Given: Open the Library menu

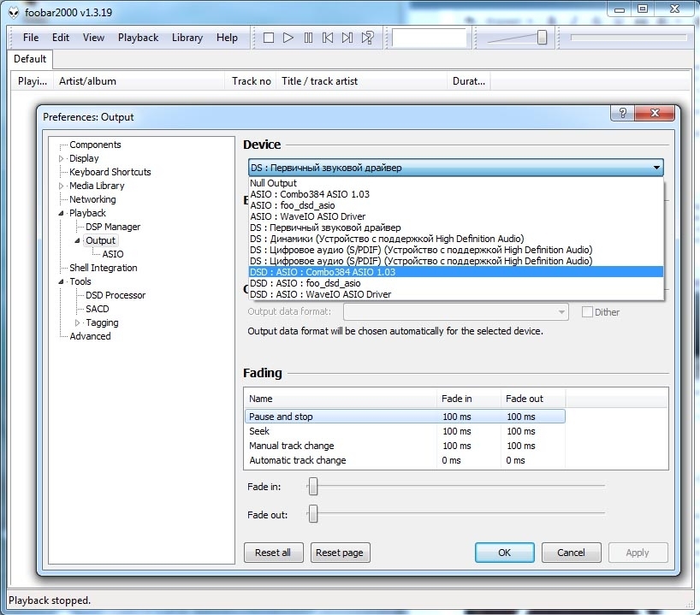Looking at the screenshot, I should (x=187, y=38).
